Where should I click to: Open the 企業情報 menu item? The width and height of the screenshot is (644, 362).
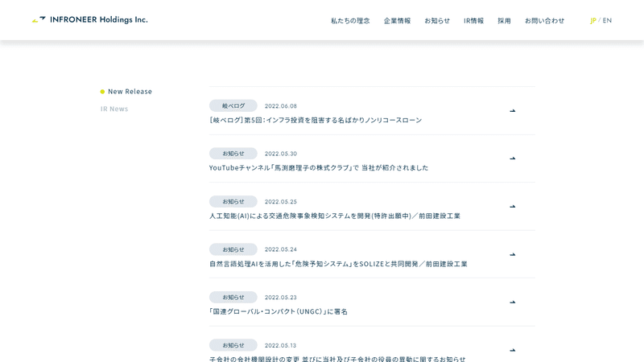pyautogui.click(x=397, y=21)
